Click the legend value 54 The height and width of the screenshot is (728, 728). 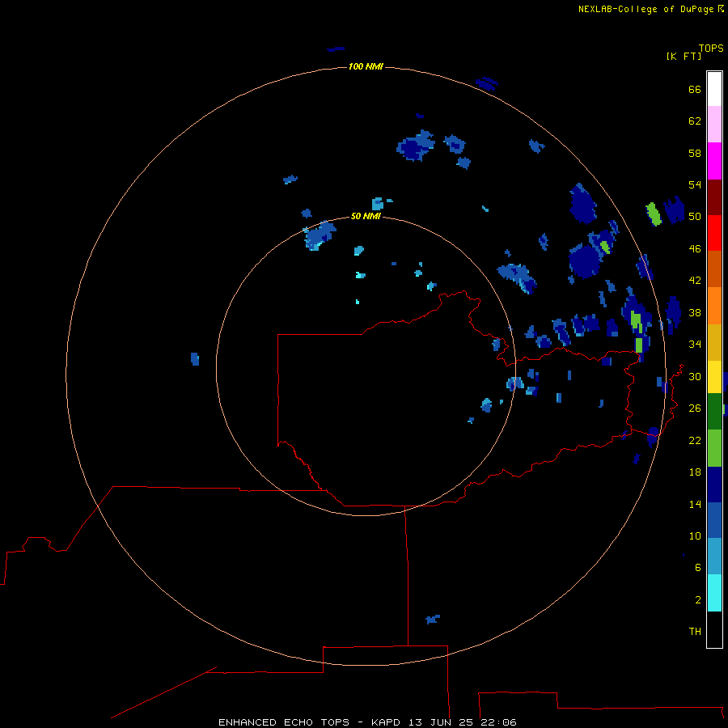click(695, 184)
